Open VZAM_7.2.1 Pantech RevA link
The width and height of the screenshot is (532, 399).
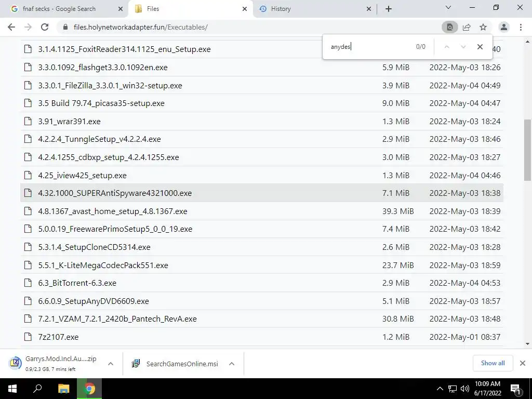pyautogui.click(x=117, y=319)
